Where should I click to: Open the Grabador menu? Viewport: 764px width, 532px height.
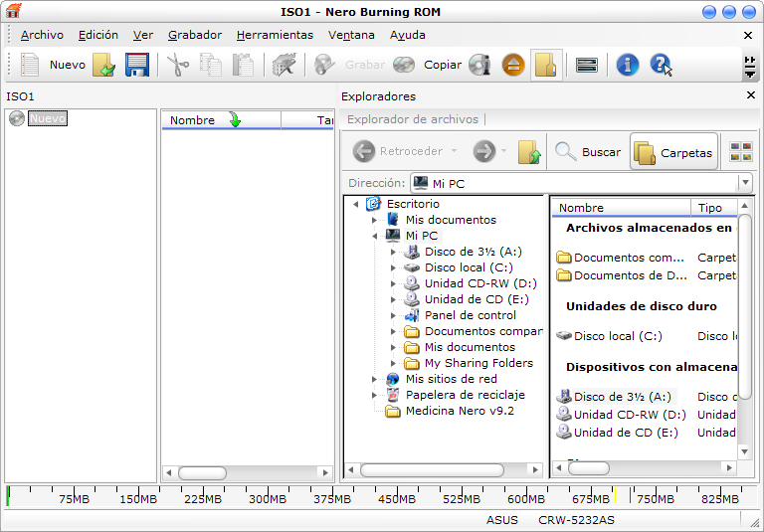(194, 35)
